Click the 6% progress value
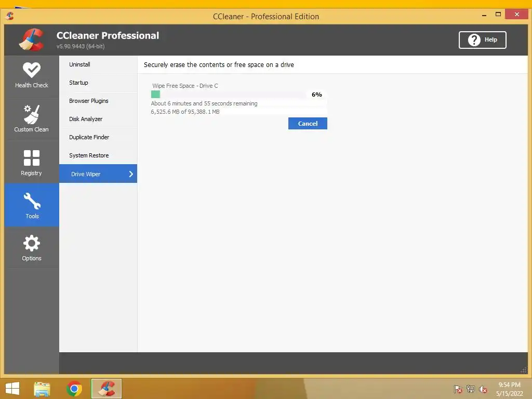This screenshot has width=532, height=399. coord(317,95)
